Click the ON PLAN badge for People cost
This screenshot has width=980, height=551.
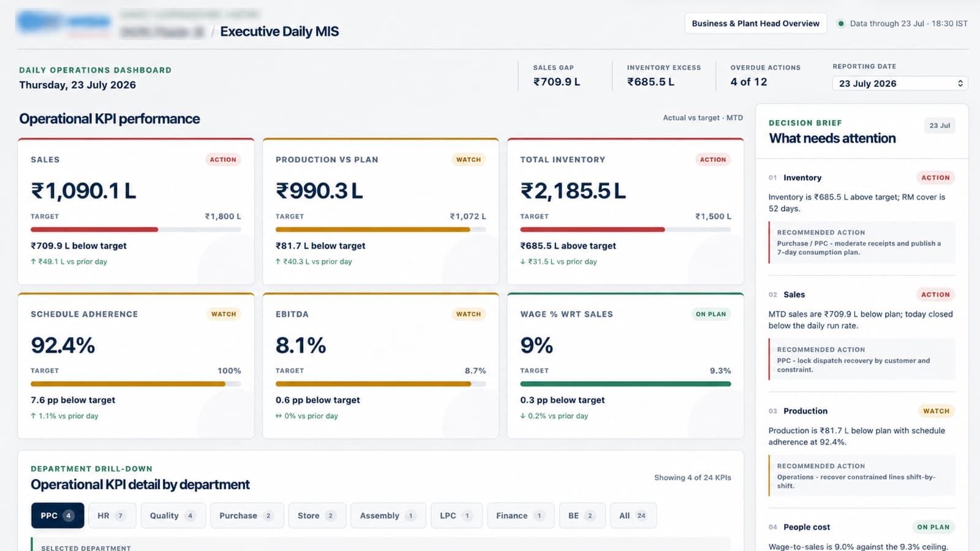[x=933, y=527]
